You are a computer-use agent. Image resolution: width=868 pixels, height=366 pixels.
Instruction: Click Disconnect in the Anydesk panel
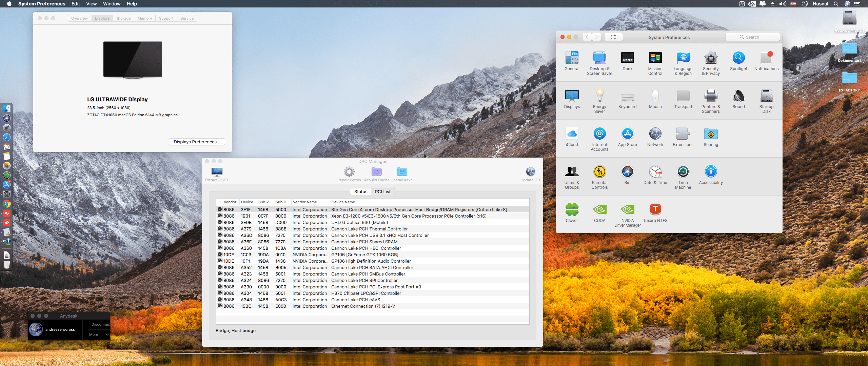[100, 324]
